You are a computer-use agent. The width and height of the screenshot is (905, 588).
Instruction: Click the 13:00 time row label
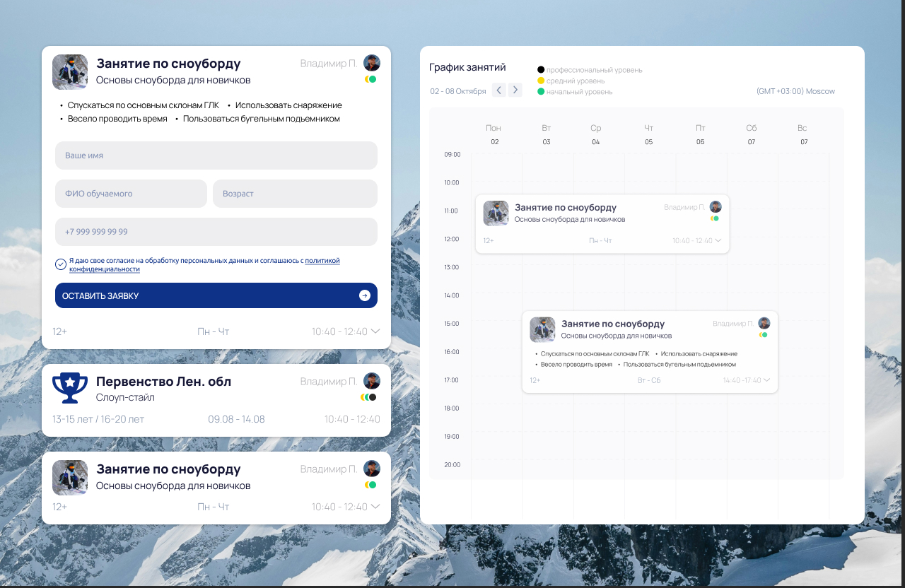tap(452, 267)
